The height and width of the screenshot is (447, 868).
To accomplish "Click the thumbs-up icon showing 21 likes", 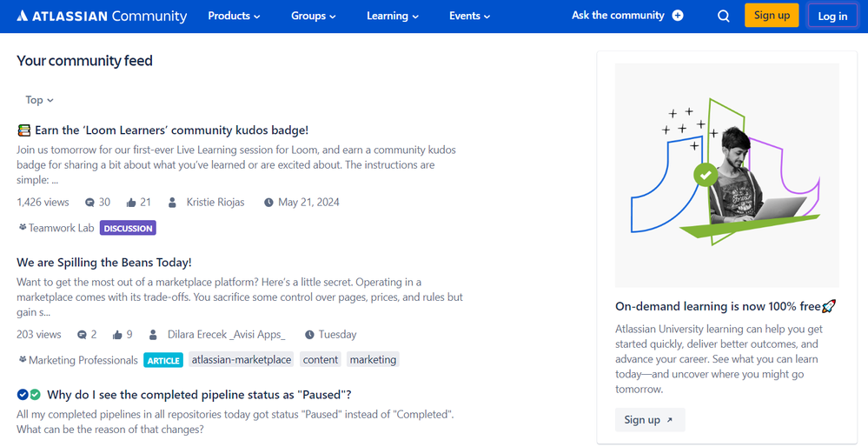I will click(x=131, y=203).
